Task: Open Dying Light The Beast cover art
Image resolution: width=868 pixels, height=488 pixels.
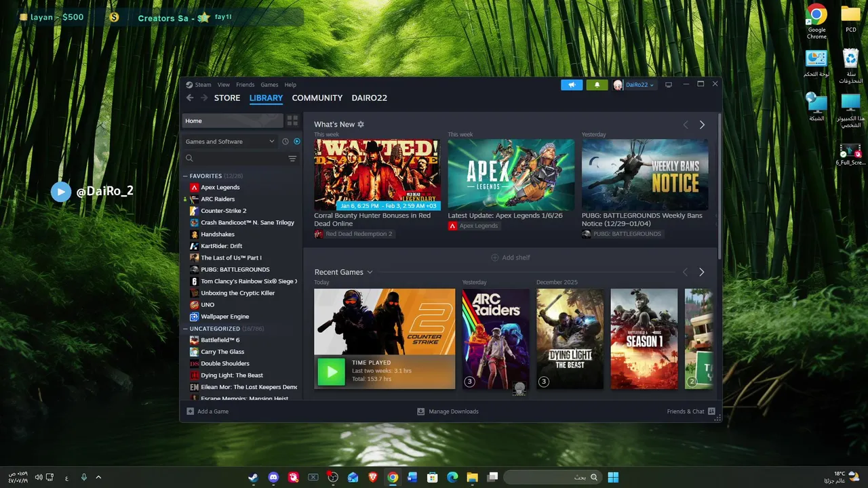Action: [x=570, y=339]
